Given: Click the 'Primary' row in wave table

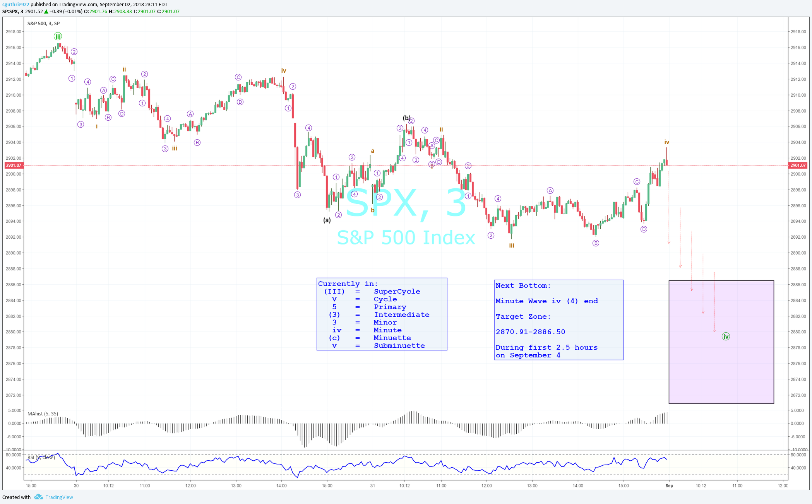Looking at the screenshot, I should coord(369,307).
